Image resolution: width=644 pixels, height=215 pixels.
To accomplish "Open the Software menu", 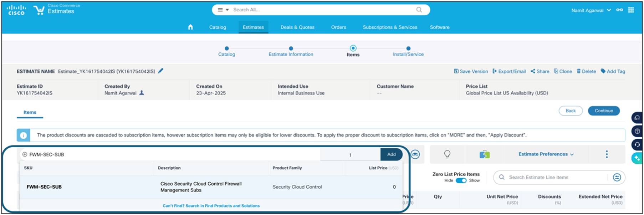I will coord(440,27).
